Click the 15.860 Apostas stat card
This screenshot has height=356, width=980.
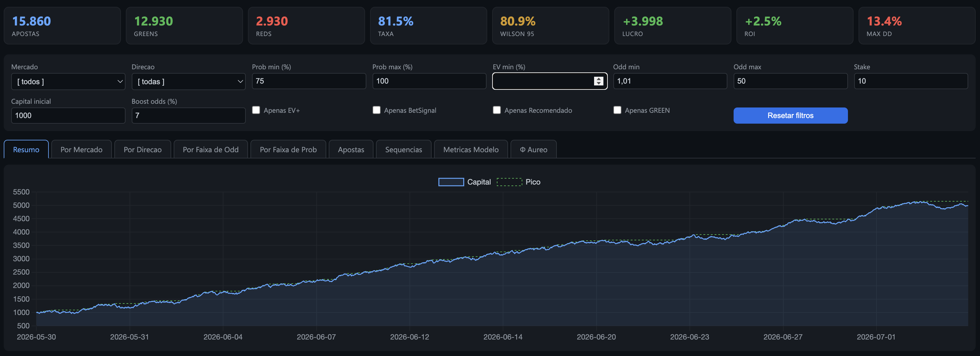pos(62,25)
